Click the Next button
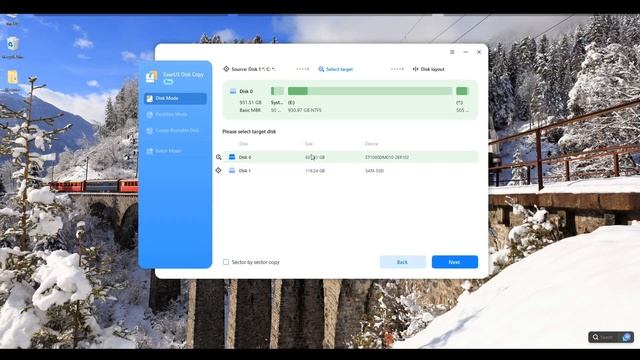The image size is (640, 360). point(455,262)
